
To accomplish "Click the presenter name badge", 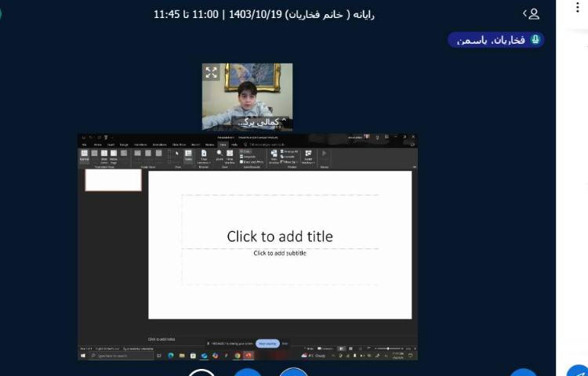I will 495,40.
